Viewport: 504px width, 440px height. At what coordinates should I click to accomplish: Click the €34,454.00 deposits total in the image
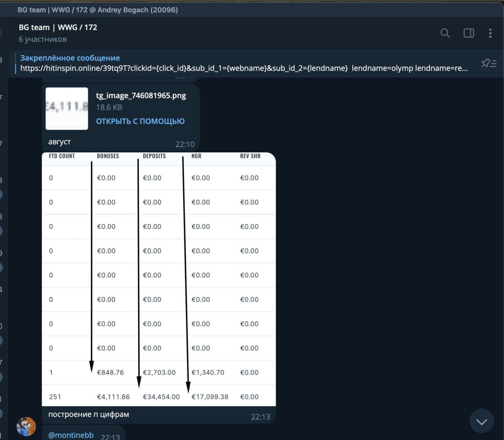pos(161,397)
